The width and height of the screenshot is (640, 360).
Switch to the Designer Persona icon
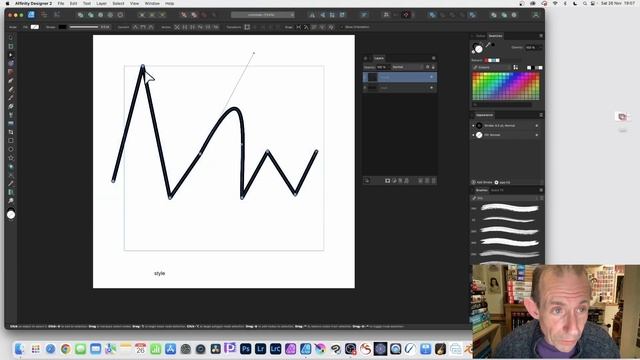31,15
